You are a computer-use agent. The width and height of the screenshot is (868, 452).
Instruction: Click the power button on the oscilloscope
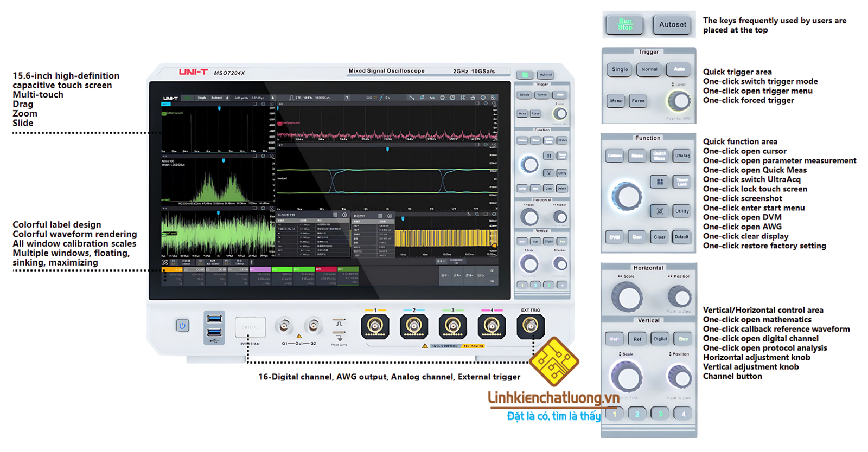pos(182,326)
